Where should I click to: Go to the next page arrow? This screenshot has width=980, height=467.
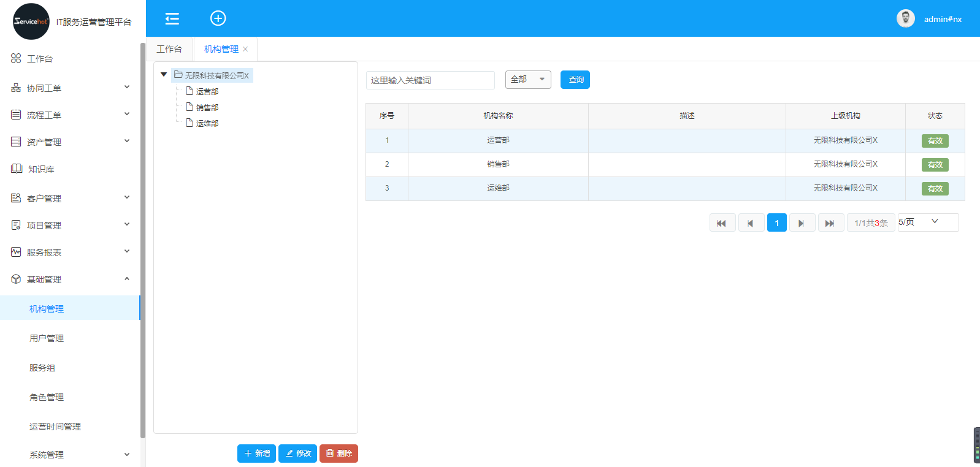click(802, 223)
